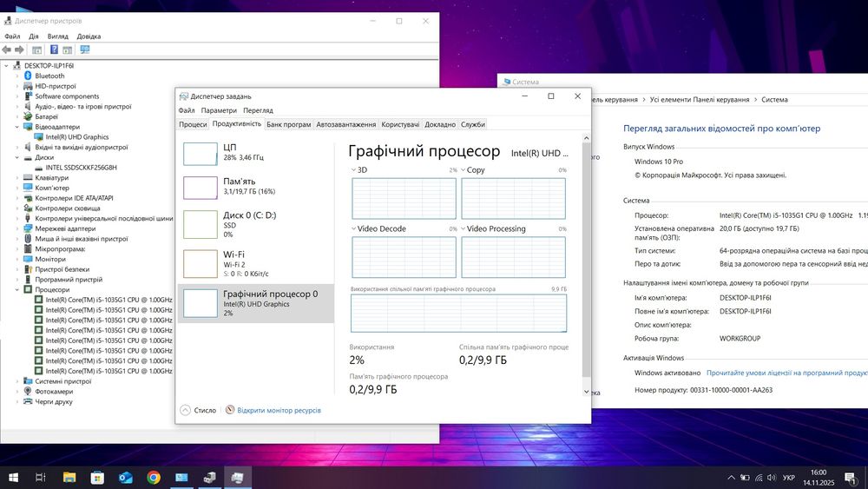The height and width of the screenshot is (489, 868).
Task: Open the 3D graph engine dropdown
Action: tap(354, 170)
